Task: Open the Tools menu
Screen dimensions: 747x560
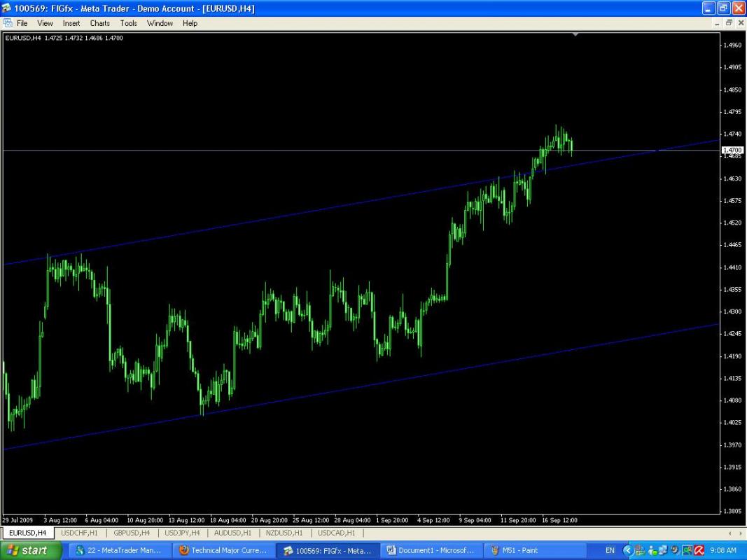Action: (x=128, y=23)
